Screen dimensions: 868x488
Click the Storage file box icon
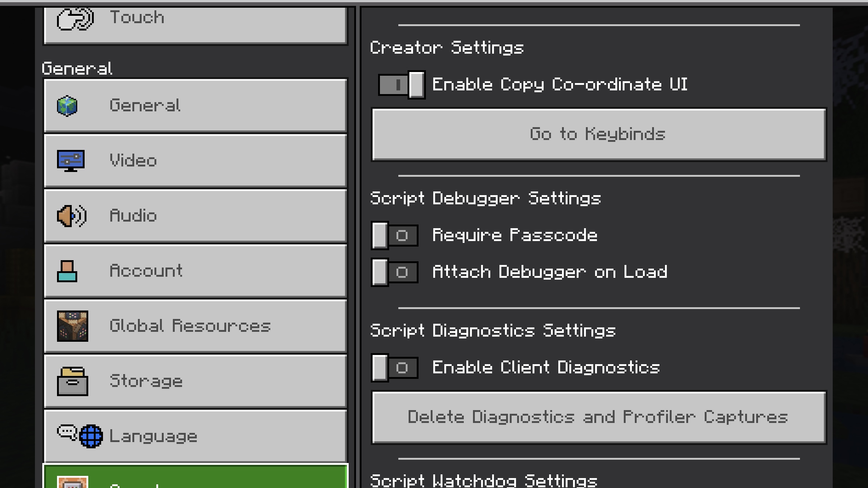[72, 381]
